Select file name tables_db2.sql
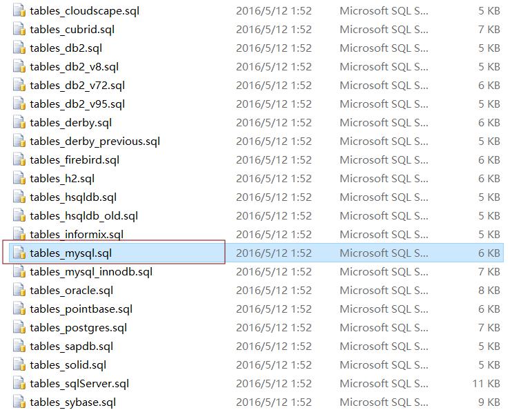Image resolution: width=532 pixels, height=419 pixels. (66, 48)
